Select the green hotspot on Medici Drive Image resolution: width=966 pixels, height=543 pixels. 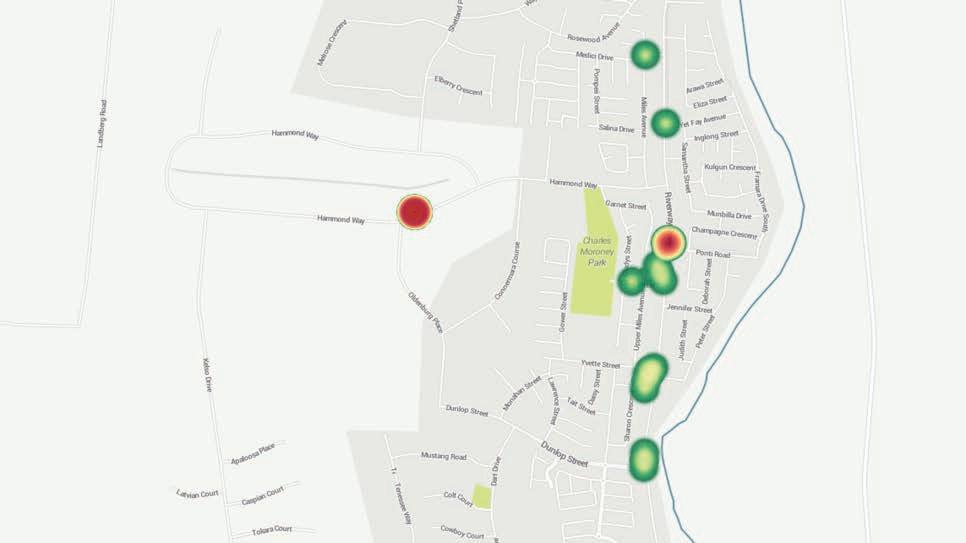click(x=645, y=55)
